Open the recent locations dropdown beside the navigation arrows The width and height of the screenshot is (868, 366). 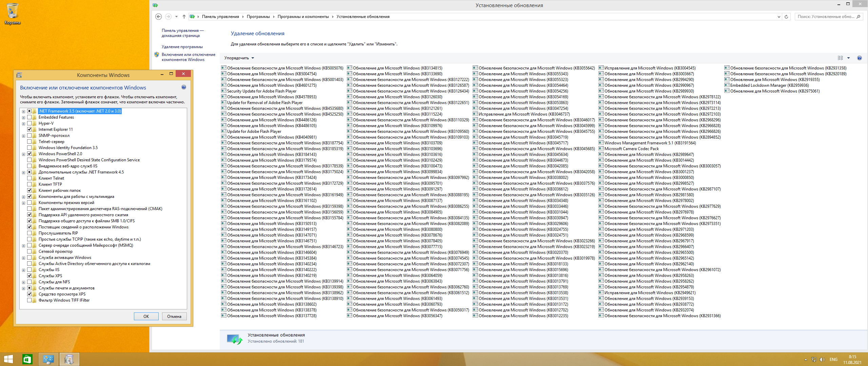[x=176, y=16]
